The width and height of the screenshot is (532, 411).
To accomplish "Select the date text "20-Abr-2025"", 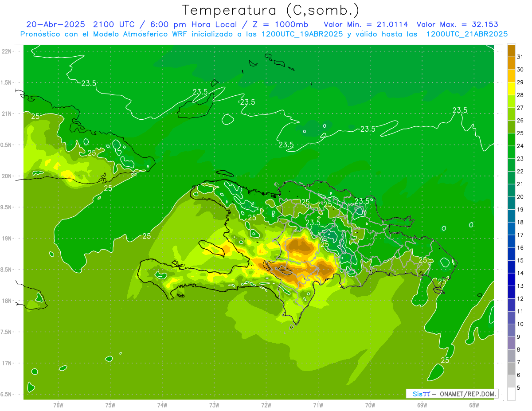I will (55, 24).
